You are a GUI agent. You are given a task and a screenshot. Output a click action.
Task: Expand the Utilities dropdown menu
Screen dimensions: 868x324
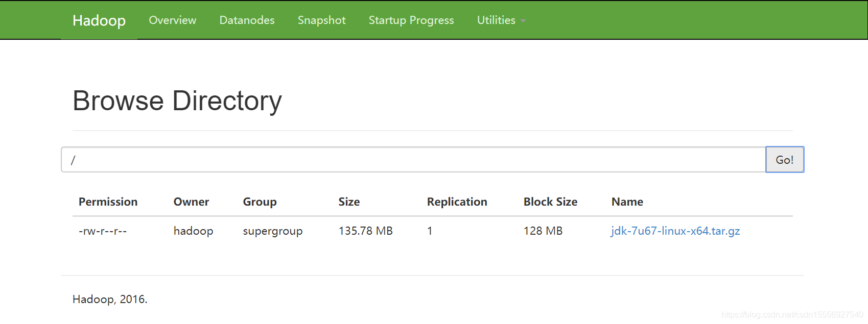coord(501,20)
